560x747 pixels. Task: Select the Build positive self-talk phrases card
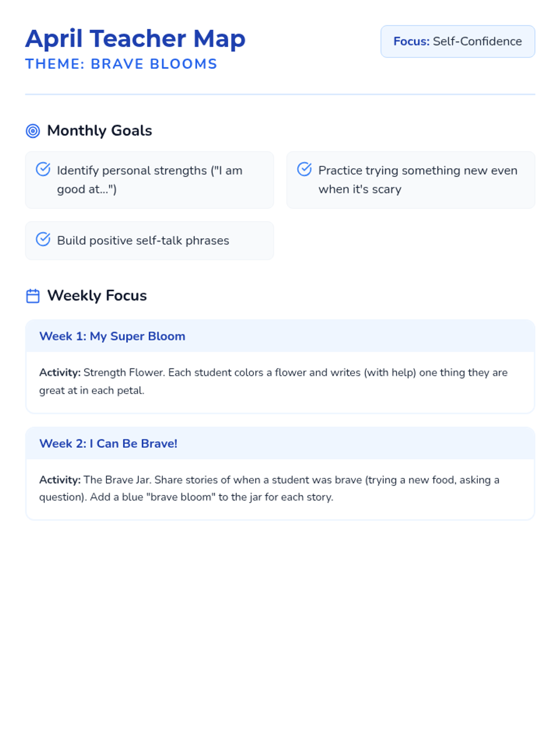point(149,240)
